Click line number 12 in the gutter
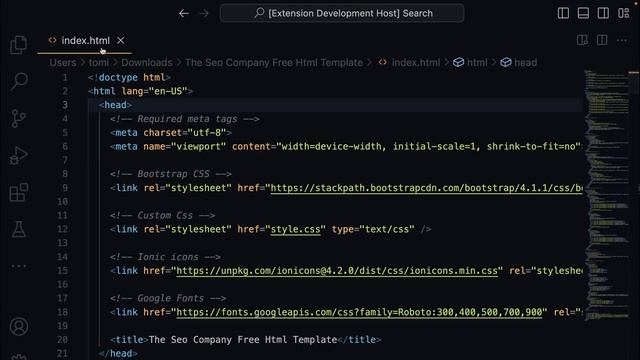 (62, 229)
